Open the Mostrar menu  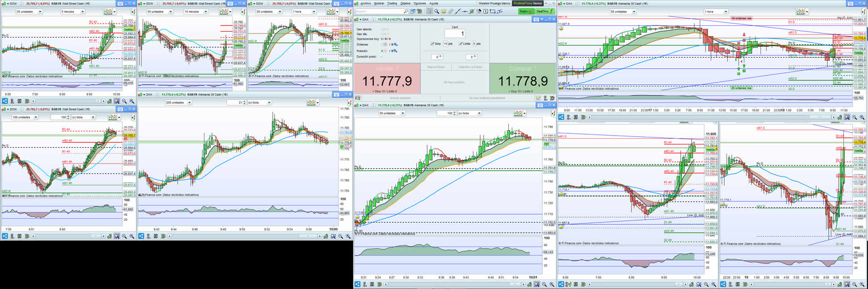point(379,3)
